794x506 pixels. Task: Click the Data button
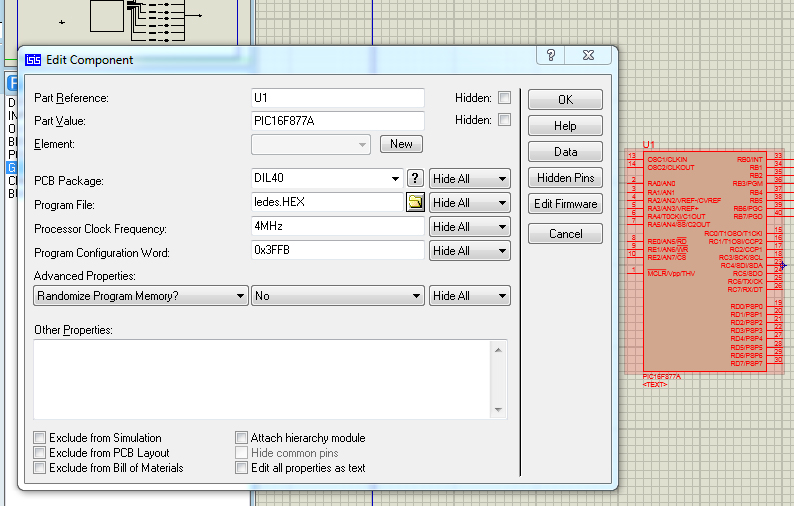point(565,151)
